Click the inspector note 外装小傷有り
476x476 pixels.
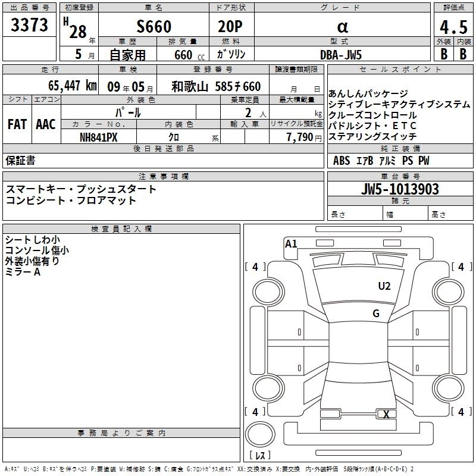[x=32, y=261]
